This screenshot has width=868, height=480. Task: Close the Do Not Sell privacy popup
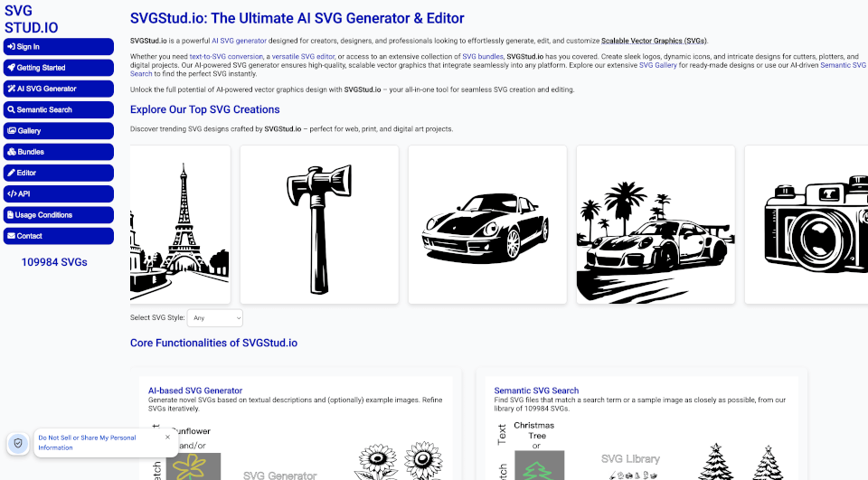(168, 437)
